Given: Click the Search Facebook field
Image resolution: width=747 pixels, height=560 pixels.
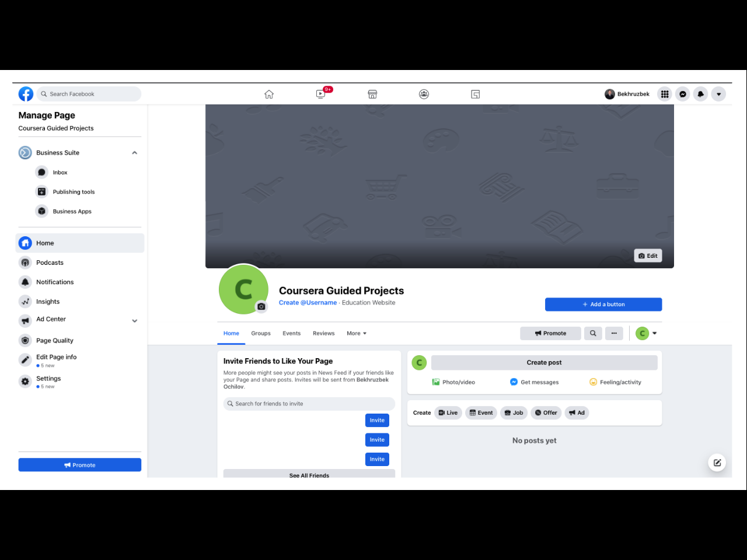Looking at the screenshot, I should (89, 94).
